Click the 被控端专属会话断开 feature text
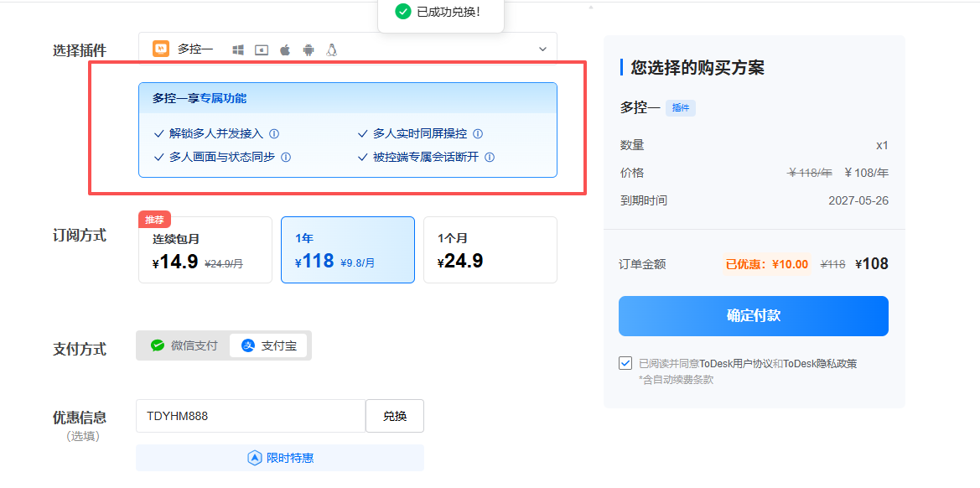 tap(426, 158)
